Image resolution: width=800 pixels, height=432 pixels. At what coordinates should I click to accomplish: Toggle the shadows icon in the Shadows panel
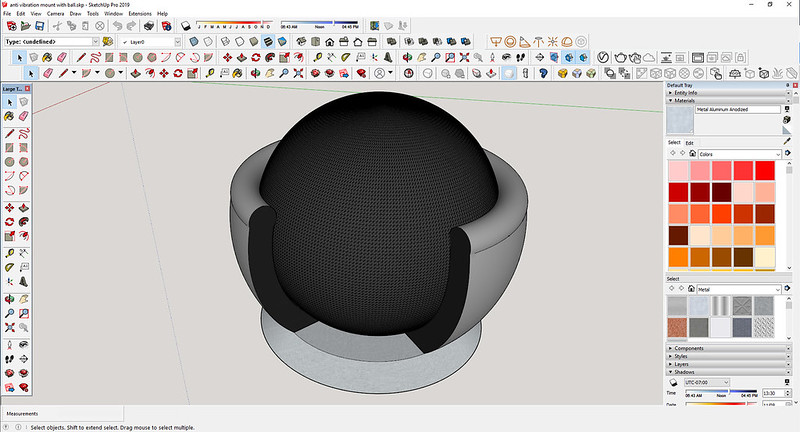[673, 382]
